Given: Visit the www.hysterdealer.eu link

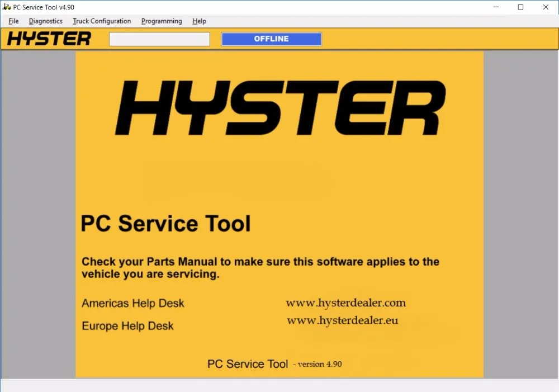Looking at the screenshot, I should coord(342,320).
